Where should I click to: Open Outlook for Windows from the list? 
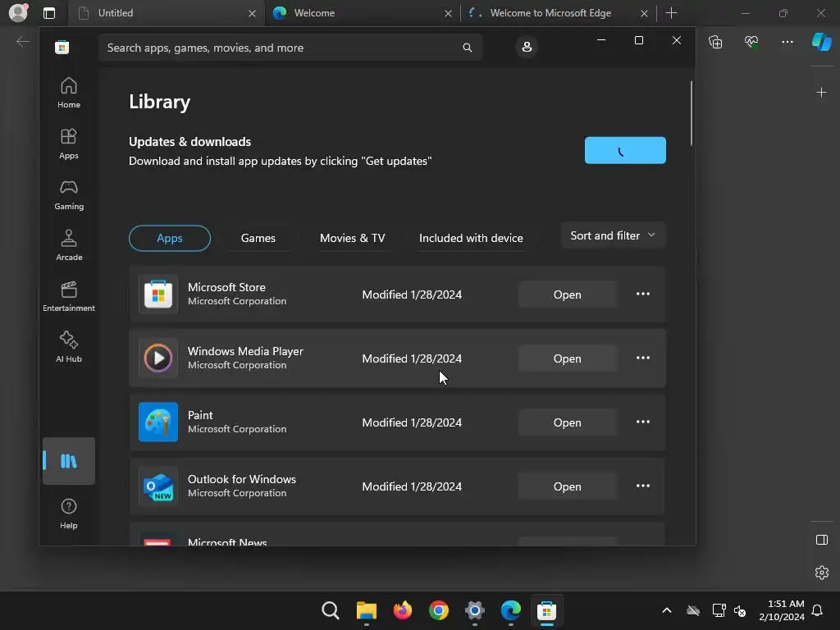[568, 486]
